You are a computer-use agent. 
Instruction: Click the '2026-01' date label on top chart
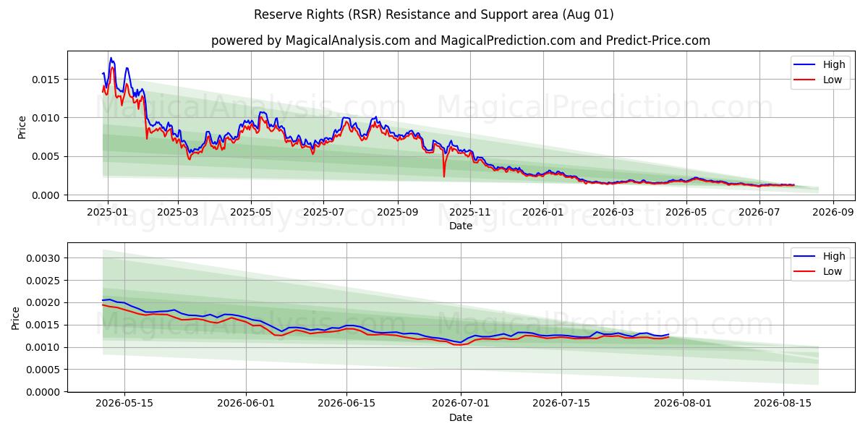[543, 212]
